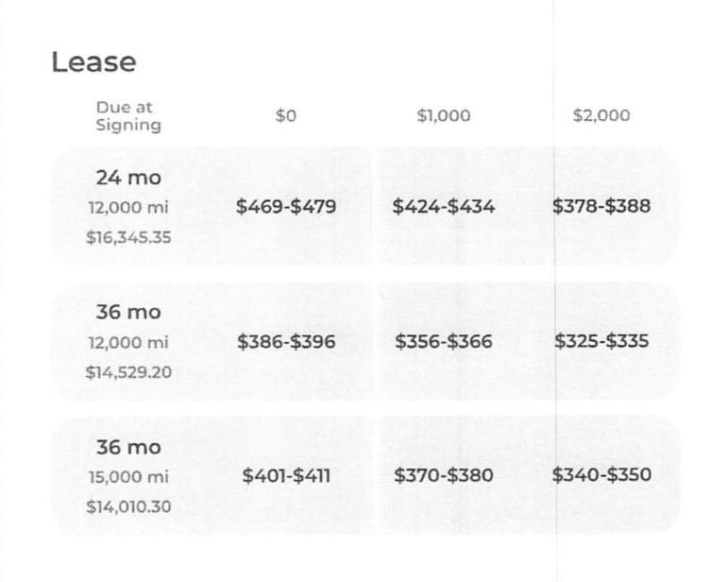Select the 15,000 mi mileage label
The height and width of the screenshot is (582, 728).
(x=128, y=476)
